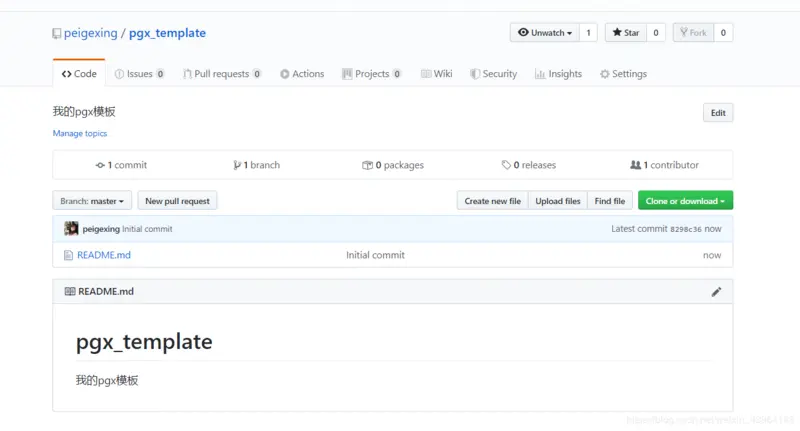Click the Find file button
Viewport: 800px width, 431px height.
610,200
